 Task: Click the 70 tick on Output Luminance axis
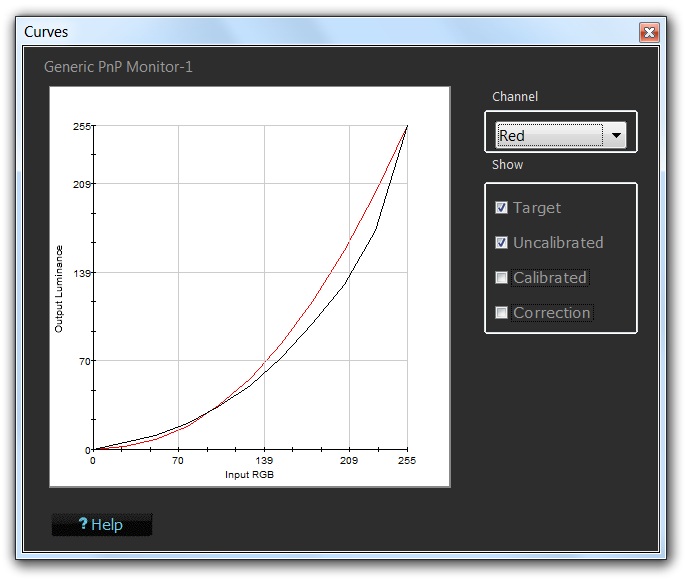click(x=85, y=362)
